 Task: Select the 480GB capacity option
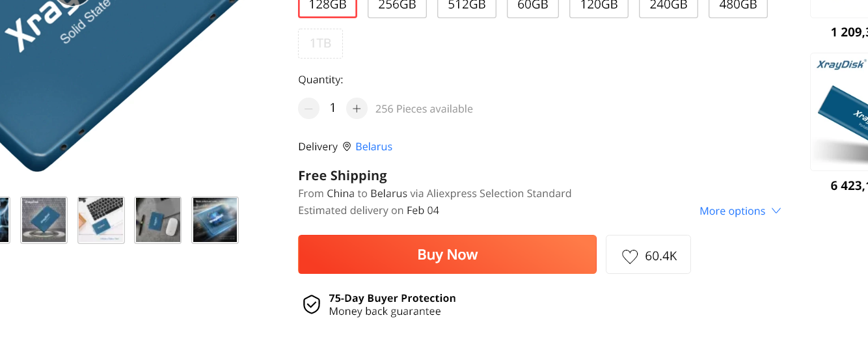738,6
